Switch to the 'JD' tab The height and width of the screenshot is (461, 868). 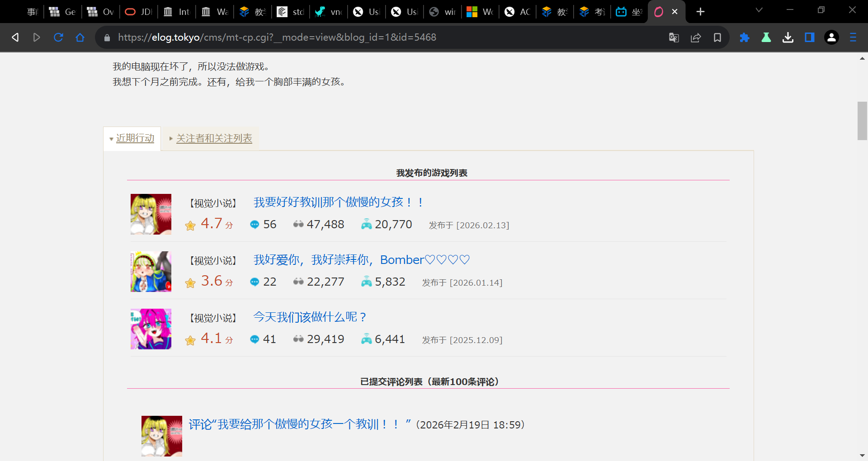click(139, 12)
